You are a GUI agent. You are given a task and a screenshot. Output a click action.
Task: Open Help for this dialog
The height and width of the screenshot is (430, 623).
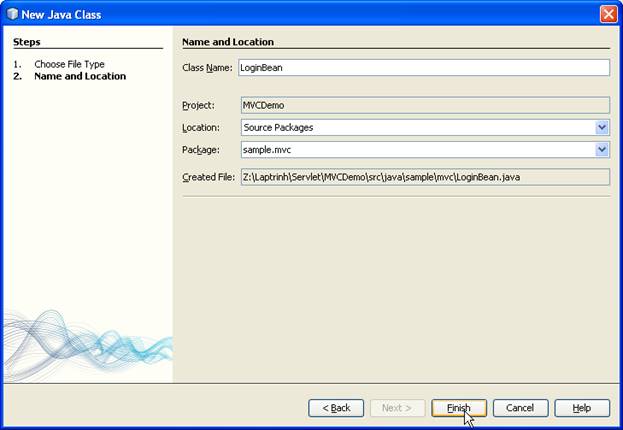[582, 408]
